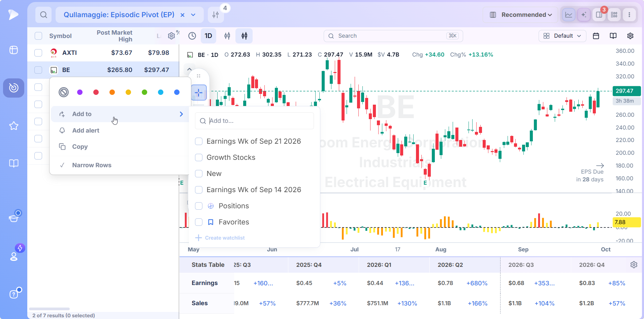Choose Add alert from context menu
This screenshot has width=644, height=319.
120,131
